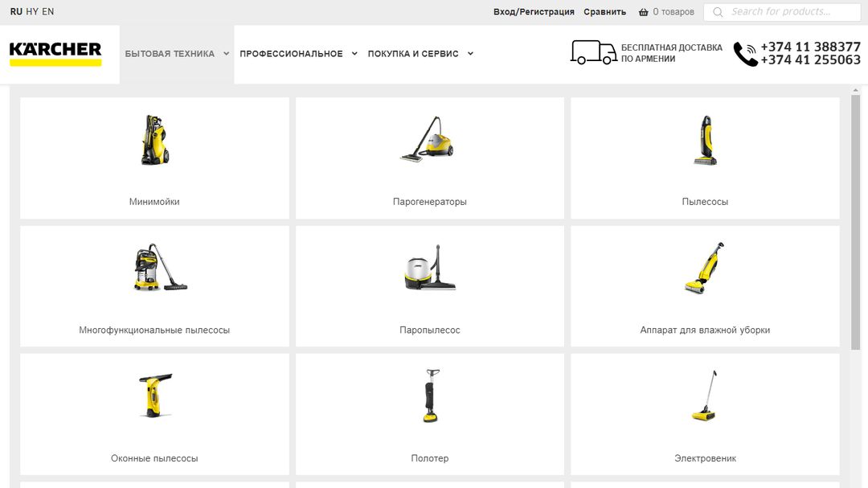
Task: Select the Оконные пылесосы product image
Action: coord(156,395)
